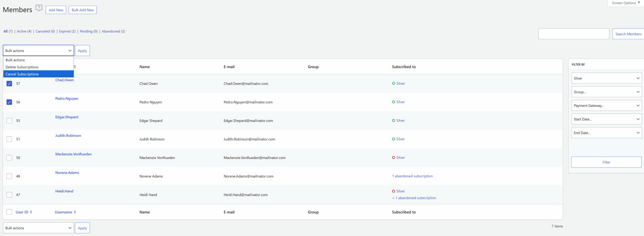Click the top Apply button

point(82,51)
